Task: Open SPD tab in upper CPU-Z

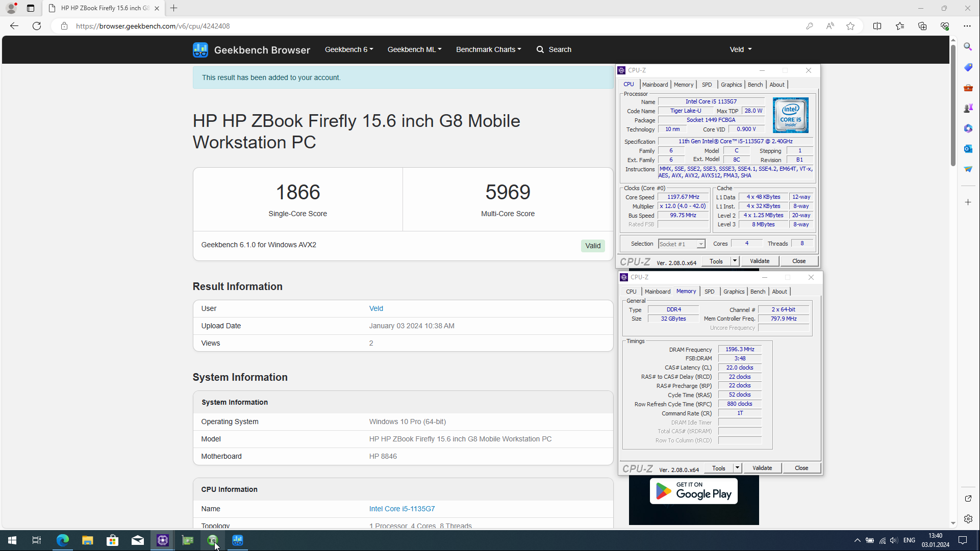Action: pos(707,85)
